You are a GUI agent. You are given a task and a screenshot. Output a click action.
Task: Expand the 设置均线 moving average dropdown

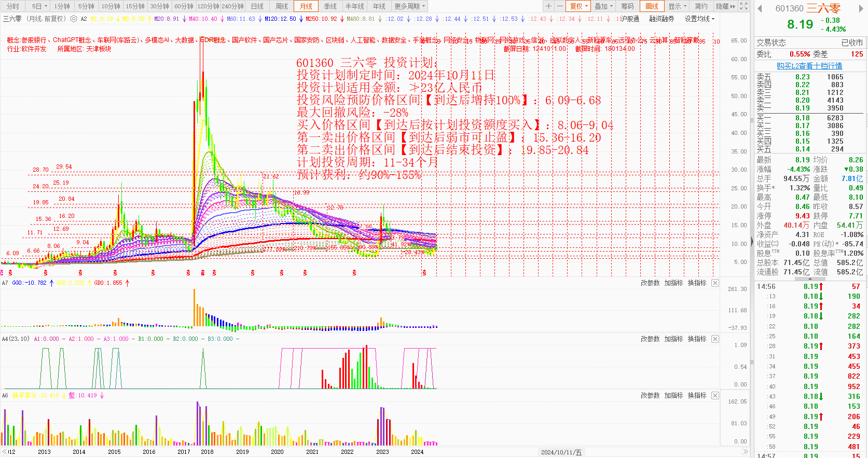pos(699,19)
